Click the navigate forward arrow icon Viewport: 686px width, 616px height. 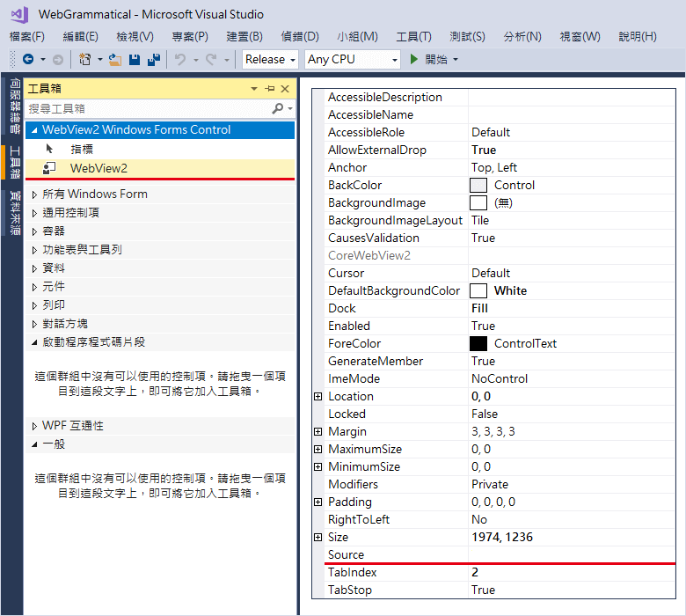pos(58,60)
